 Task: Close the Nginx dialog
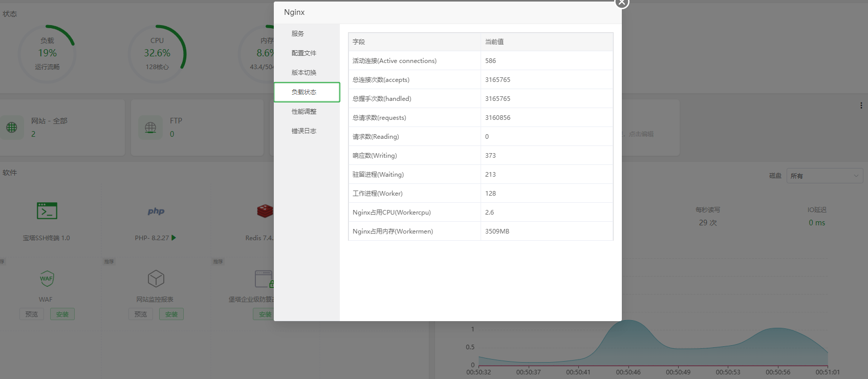[621, 3]
